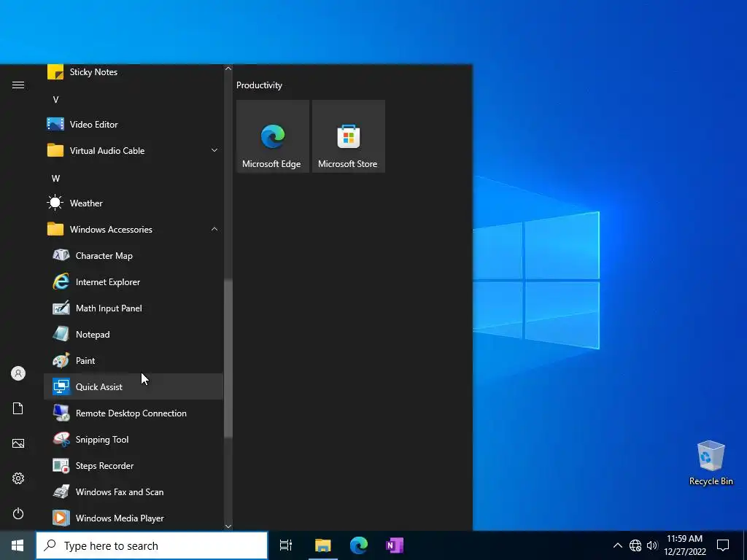Open File Explorer from the taskbar

[322, 545]
